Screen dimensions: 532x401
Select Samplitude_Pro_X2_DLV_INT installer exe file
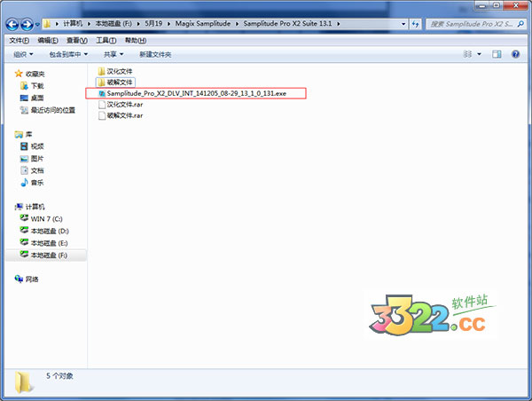click(x=197, y=93)
